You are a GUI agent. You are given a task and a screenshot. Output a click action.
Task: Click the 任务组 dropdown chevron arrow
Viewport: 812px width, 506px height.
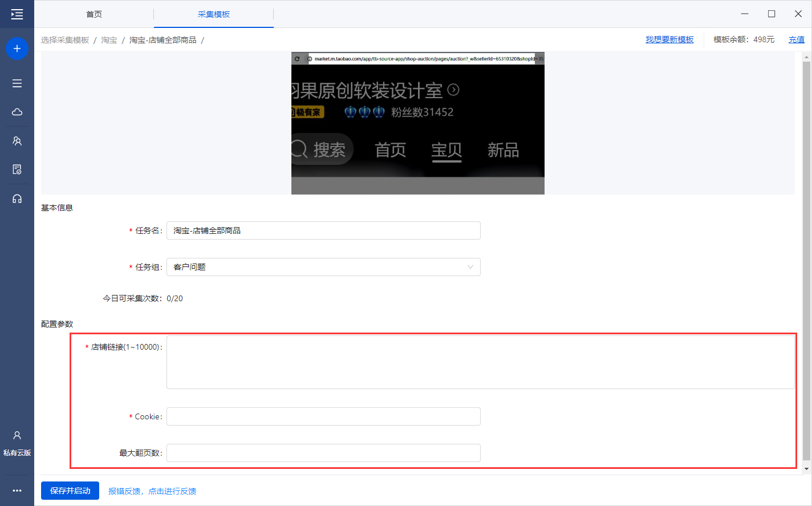coord(470,267)
